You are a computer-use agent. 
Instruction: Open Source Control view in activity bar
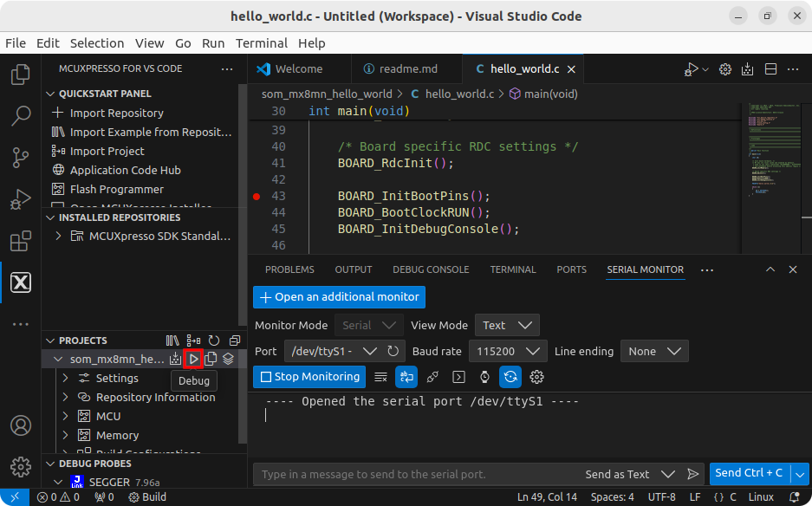[20, 157]
